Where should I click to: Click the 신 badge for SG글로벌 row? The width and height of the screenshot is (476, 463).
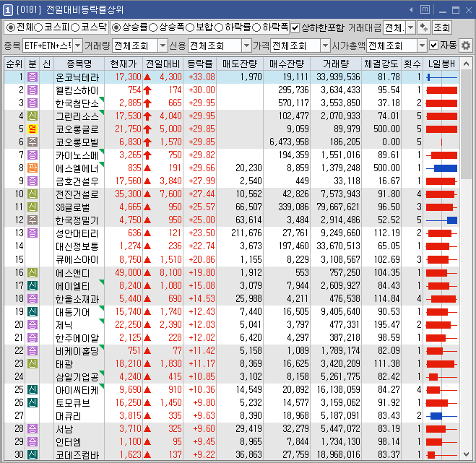point(33,207)
